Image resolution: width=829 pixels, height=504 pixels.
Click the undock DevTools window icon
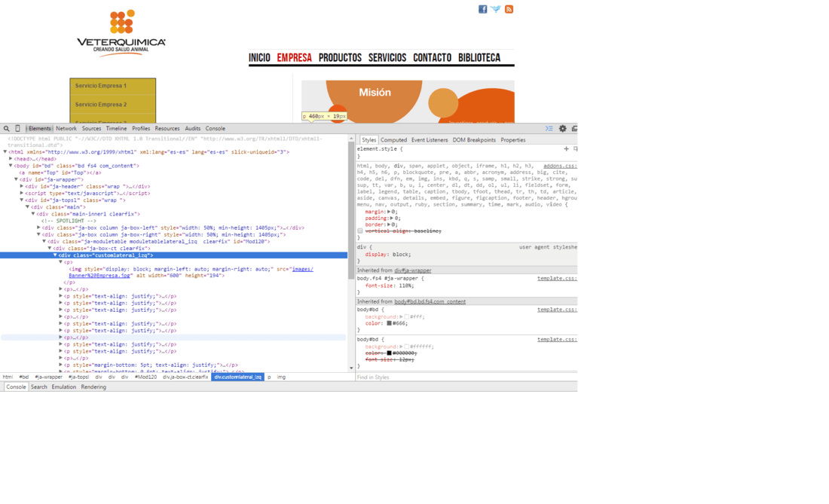pyautogui.click(x=574, y=128)
